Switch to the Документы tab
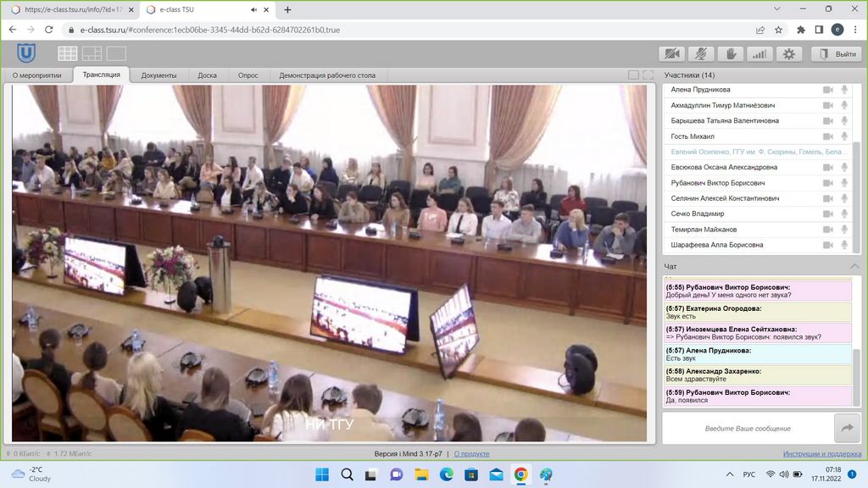Screen dimensions: 868x488 pos(159,75)
